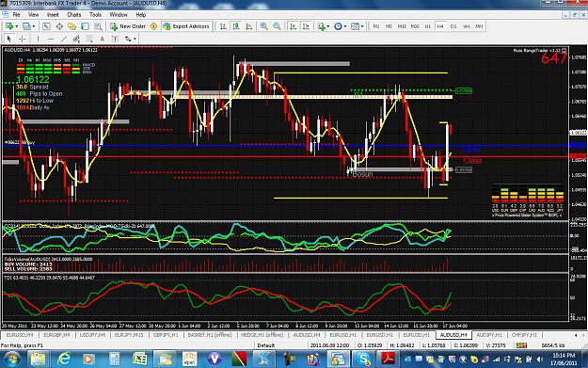Select the Cursor arrow tool
Viewport: 588px width, 368px height.
click(9, 39)
